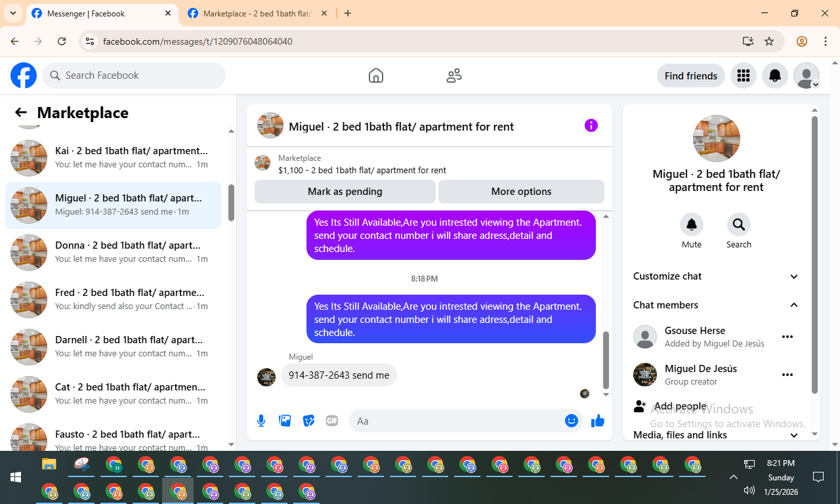
Task: Go back from Marketplace chats
Action: 21,113
